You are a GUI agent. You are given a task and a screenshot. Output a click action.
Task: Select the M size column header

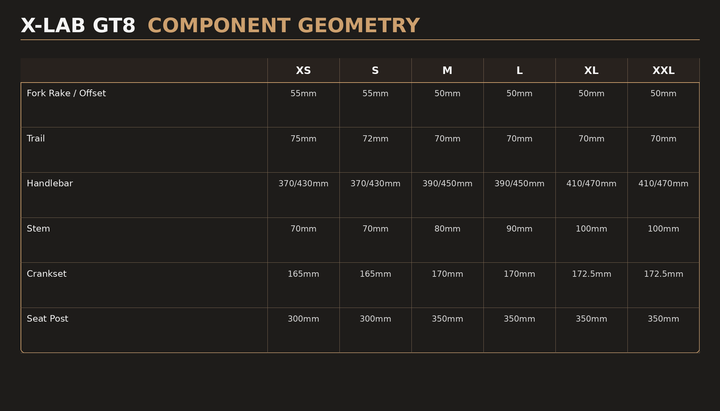coord(447,70)
